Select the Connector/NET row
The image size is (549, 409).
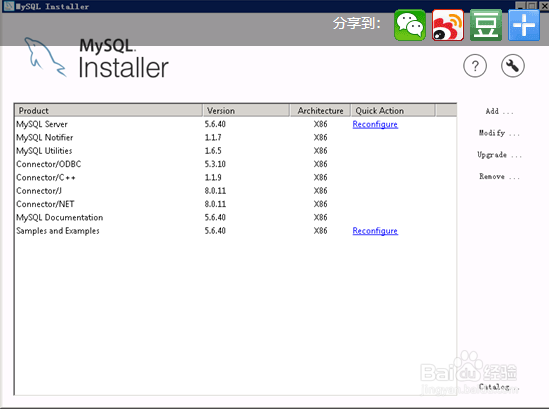coord(235,204)
